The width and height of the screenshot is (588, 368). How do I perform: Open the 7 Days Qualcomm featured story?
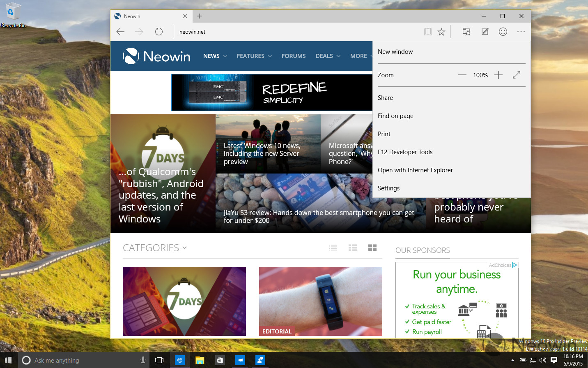(163, 174)
